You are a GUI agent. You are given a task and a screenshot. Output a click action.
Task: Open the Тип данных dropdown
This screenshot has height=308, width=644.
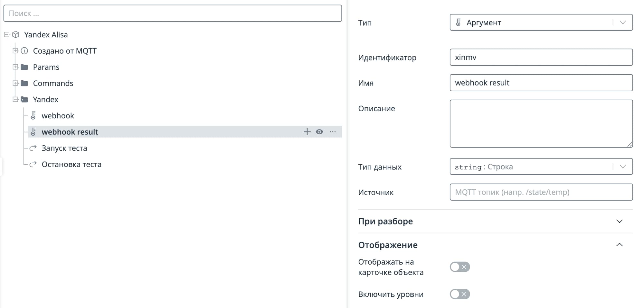coord(541,167)
